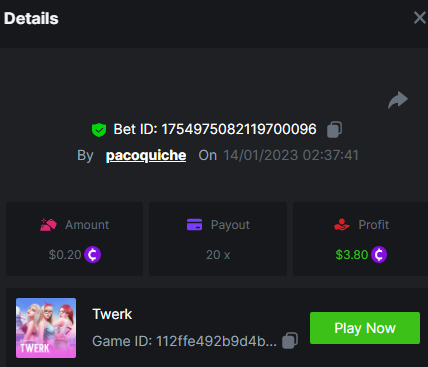Click the bet date and time
Image resolution: width=428 pixels, height=367 pixels.
pos(291,155)
